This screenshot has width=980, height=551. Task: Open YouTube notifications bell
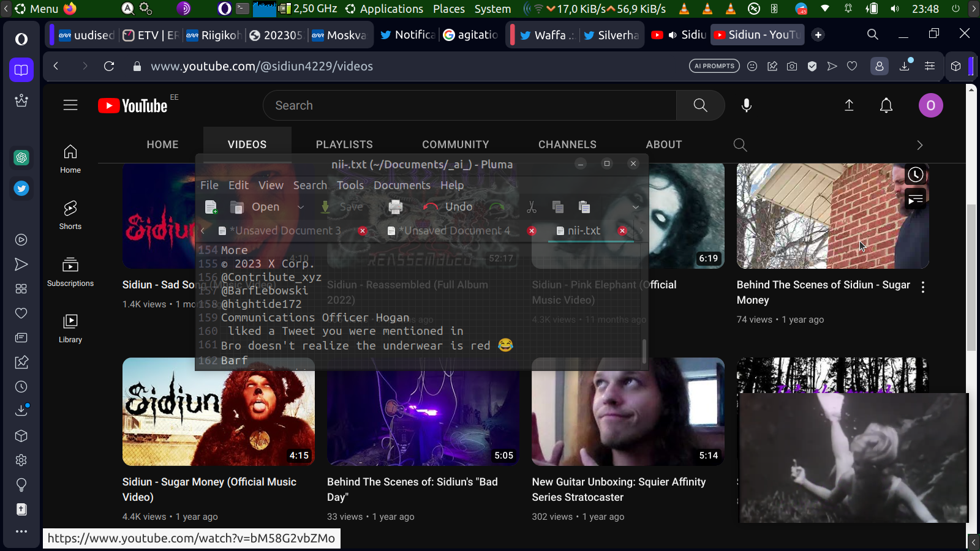coord(886,105)
